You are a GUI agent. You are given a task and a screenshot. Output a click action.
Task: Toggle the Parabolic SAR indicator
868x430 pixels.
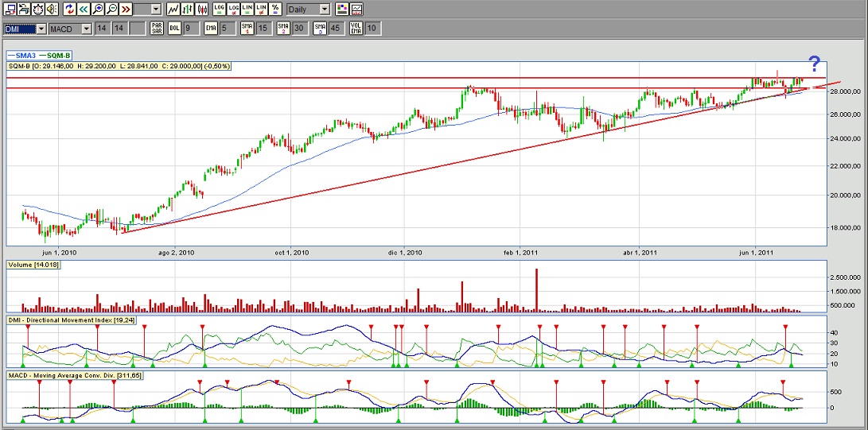158,29
